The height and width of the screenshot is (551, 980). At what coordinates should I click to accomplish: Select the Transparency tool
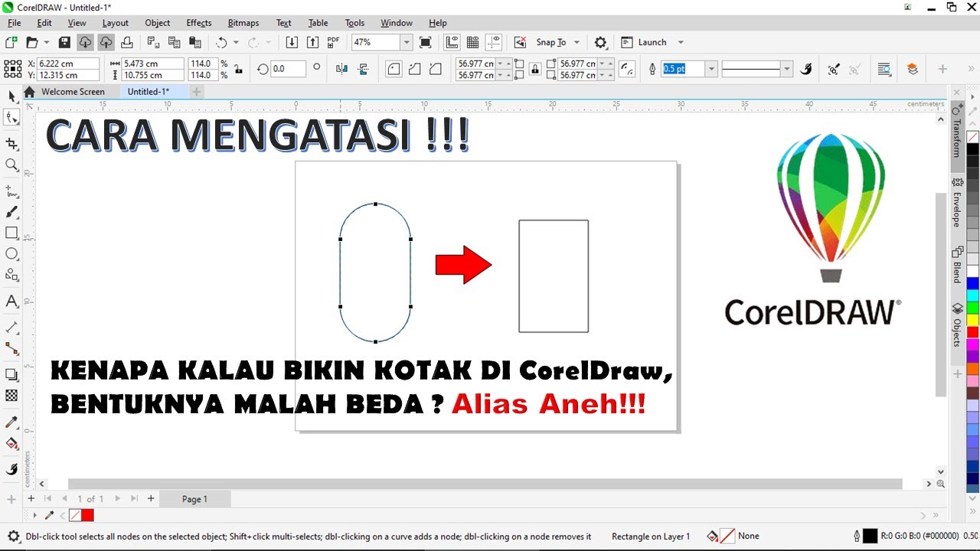[x=11, y=396]
